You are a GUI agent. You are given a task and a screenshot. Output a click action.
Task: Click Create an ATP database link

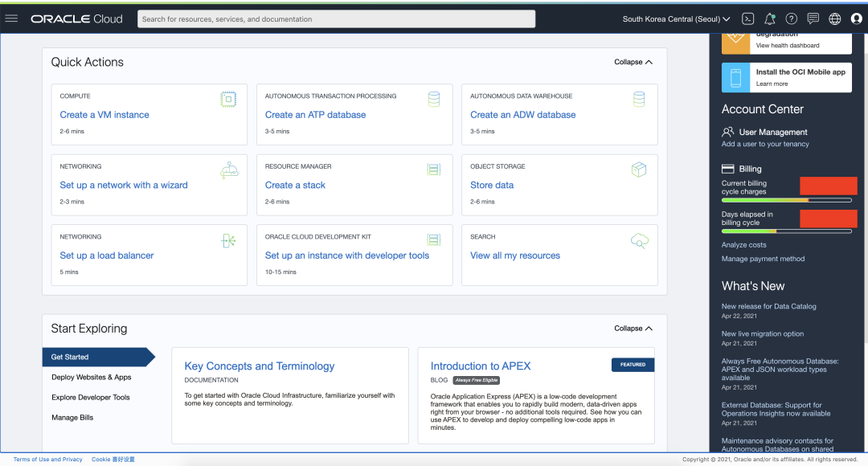pos(315,115)
